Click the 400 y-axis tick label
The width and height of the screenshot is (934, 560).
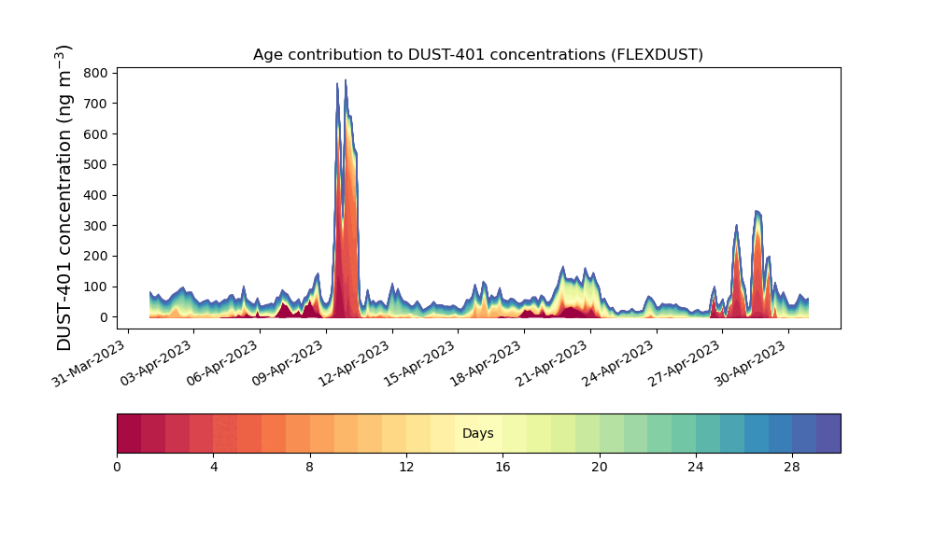tap(96, 195)
